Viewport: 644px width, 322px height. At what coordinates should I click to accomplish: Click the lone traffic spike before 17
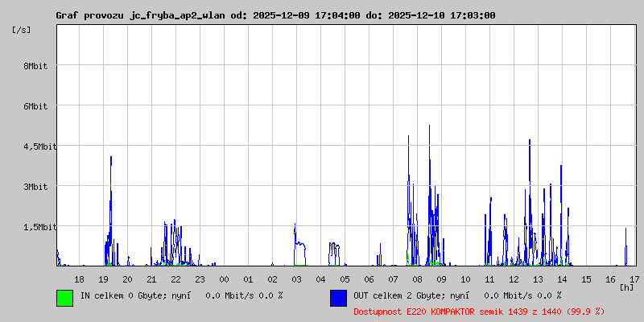pos(626,246)
